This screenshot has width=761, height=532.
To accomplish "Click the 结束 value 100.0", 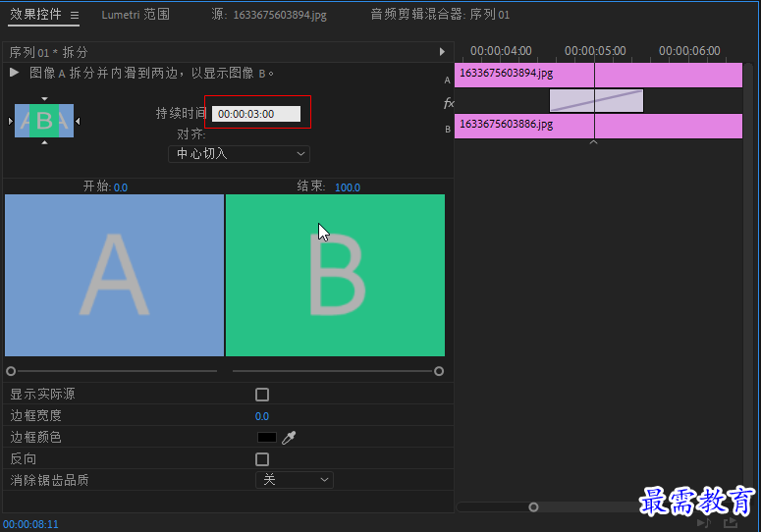I will 348,187.
